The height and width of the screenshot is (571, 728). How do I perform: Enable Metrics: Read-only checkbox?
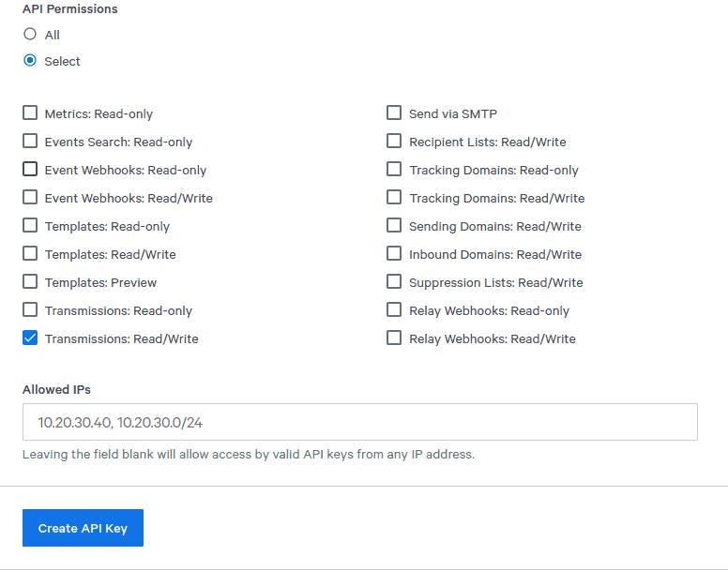tap(30, 113)
